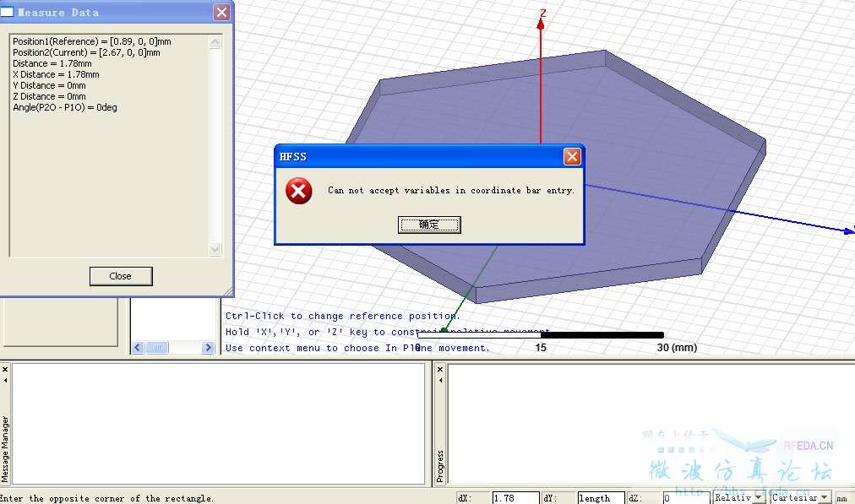
Task: Click the right scroll arrow below the project panel
Action: point(208,348)
